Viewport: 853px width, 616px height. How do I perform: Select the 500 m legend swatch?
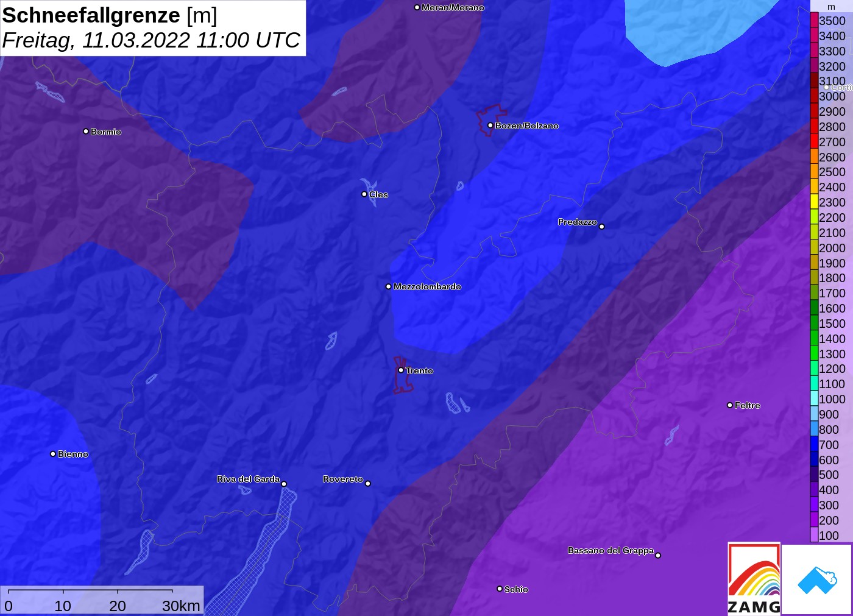coord(814,475)
